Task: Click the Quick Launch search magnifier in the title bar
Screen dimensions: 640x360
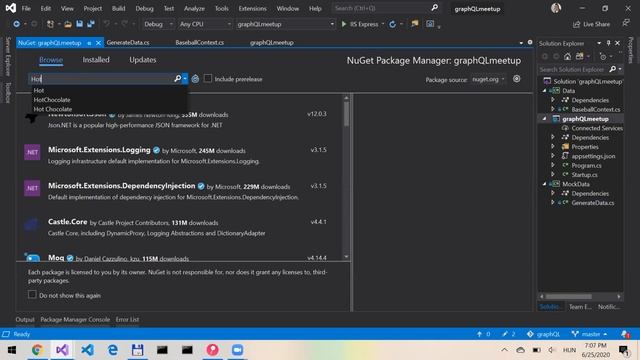Action: point(435,8)
